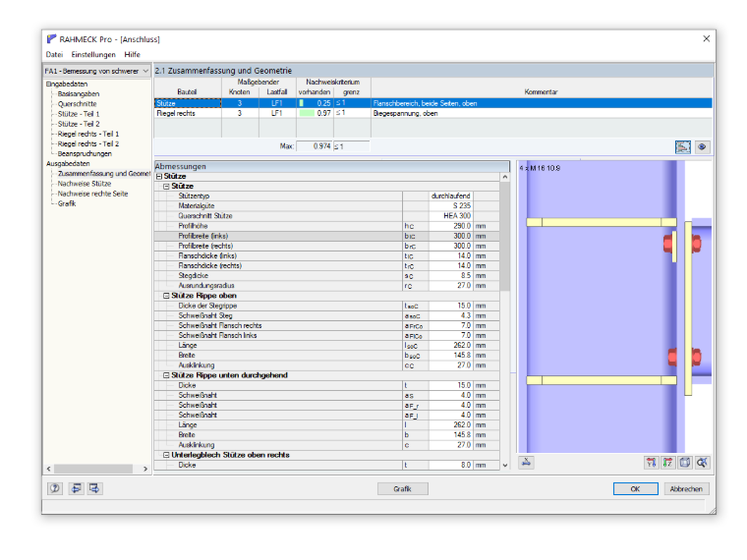Collapse the nested Stütze subgroup
The height and width of the screenshot is (560, 747).
(166, 187)
